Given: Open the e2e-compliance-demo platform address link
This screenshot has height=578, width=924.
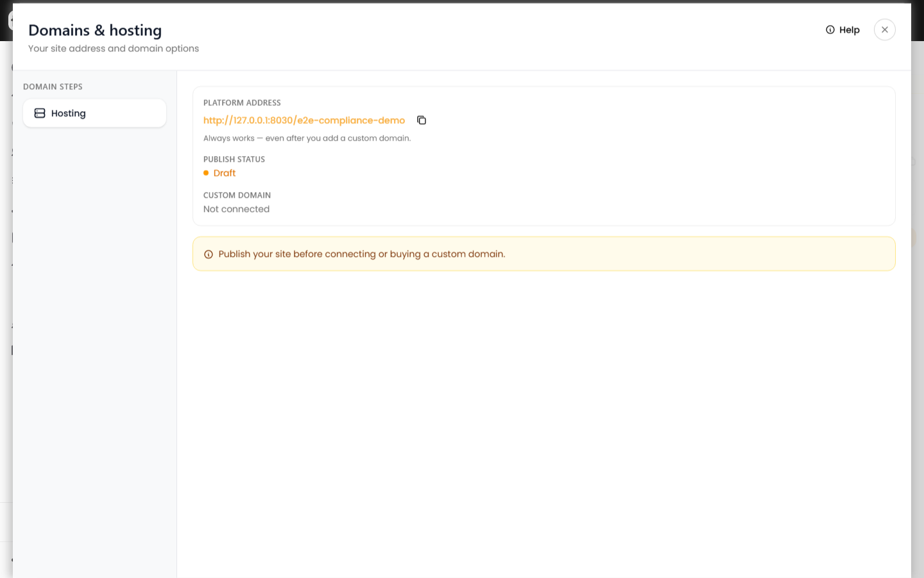Looking at the screenshot, I should 304,120.
